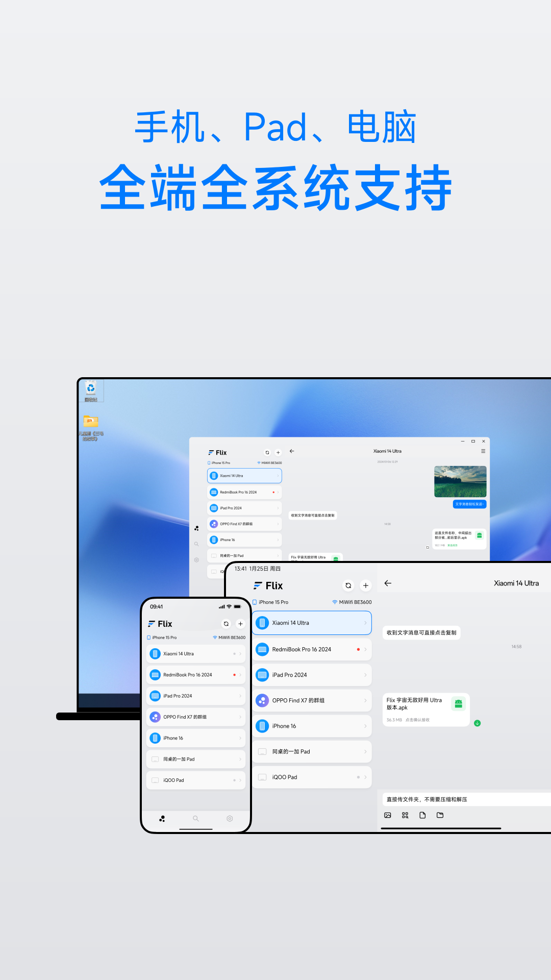
Task: Tap the plus add icon on the phone
Action: [x=240, y=624]
